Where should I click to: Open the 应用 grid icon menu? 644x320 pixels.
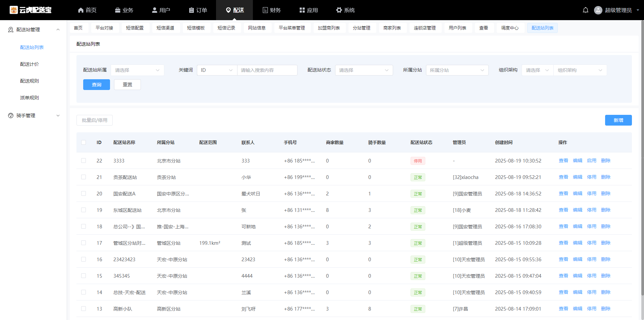click(302, 10)
